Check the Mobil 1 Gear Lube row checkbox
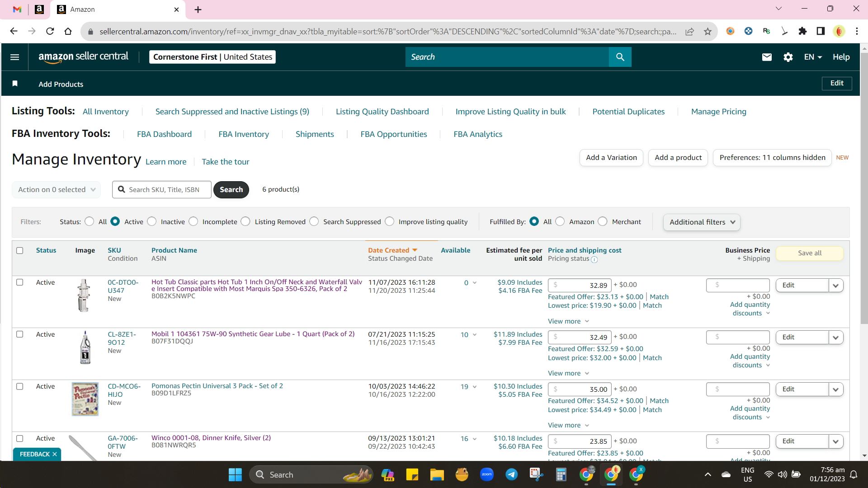Image resolution: width=868 pixels, height=488 pixels. click(x=20, y=334)
